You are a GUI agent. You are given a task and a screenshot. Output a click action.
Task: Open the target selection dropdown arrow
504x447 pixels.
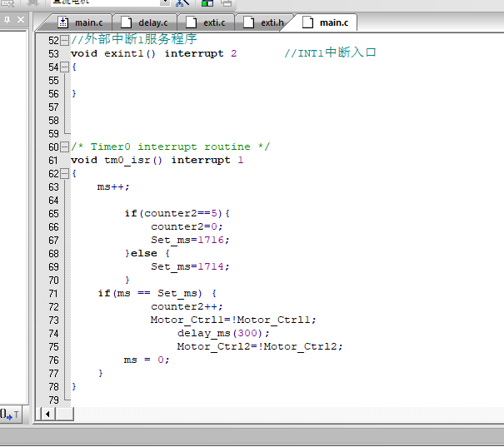[x=165, y=2]
